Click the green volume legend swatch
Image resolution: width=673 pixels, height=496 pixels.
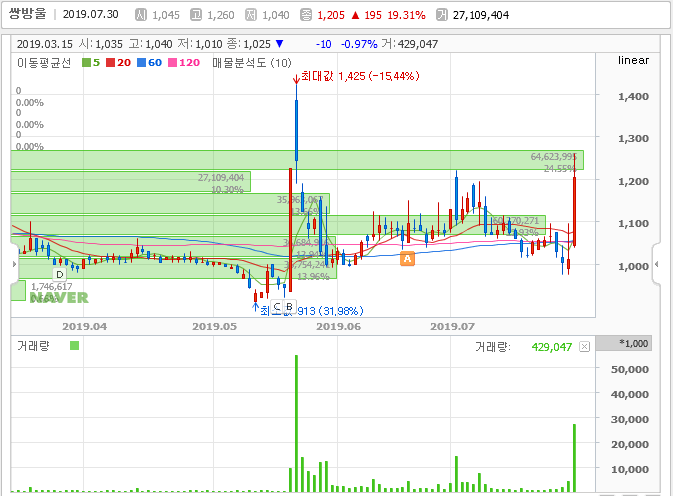(74, 345)
